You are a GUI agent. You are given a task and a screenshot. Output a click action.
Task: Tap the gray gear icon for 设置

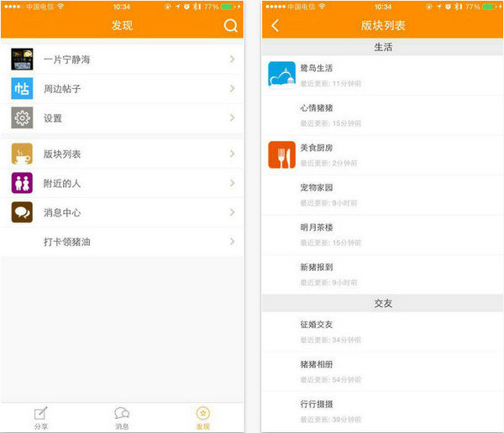pyautogui.click(x=22, y=117)
